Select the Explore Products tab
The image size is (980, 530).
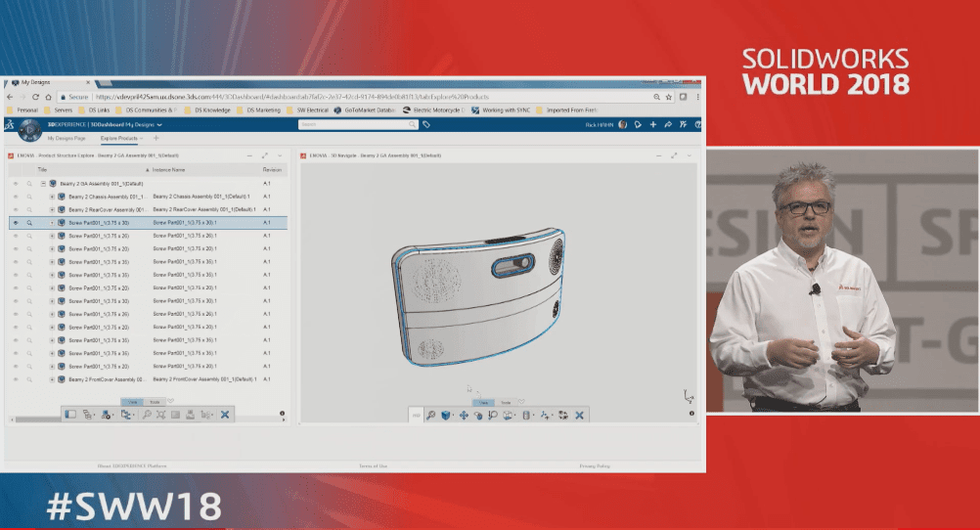pyautogui.click(x=119, y=138)
